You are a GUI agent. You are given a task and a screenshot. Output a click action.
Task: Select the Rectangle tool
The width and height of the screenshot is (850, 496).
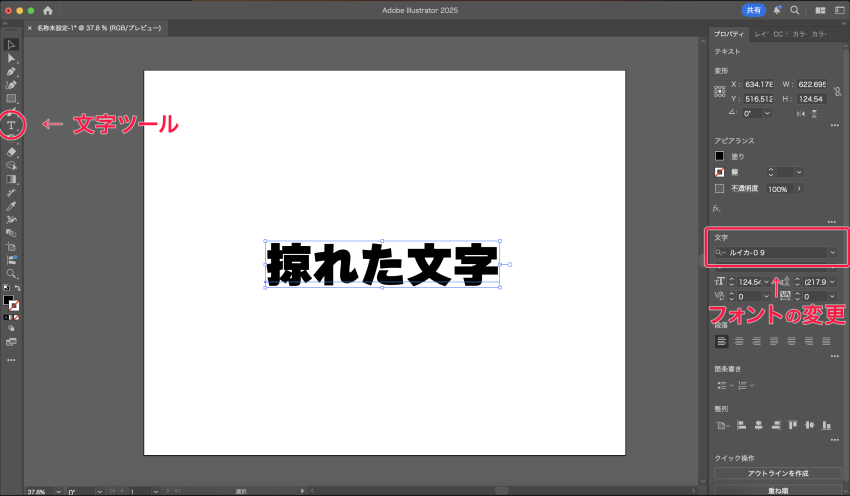[x=11, y=99]
